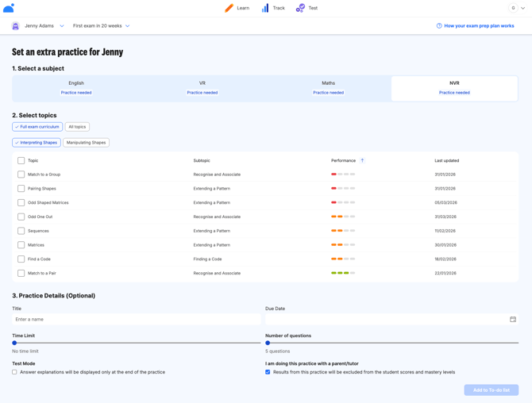Image resolution: width=532 pixels, height=403 pixels.
Task: Enable Test Mode answer explanations checkbox
Action: click(x=14, y=372)
